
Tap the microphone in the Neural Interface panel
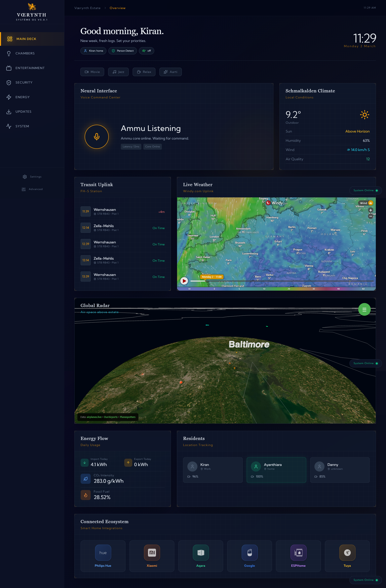[97, 137]
